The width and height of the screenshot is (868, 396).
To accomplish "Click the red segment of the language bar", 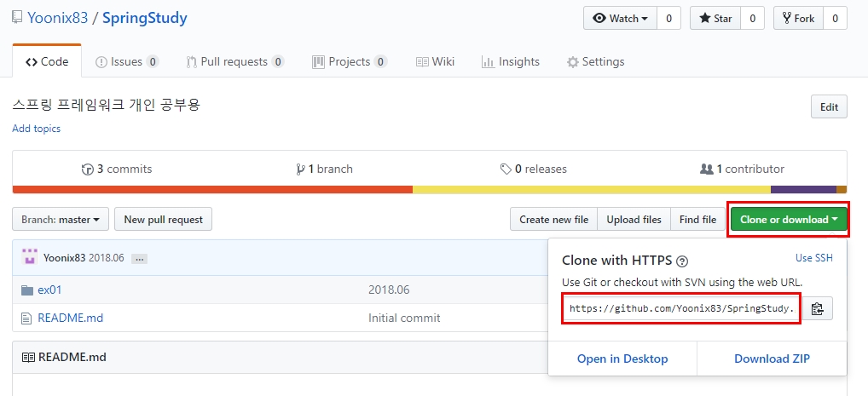I will pyautogui.click(x=212, y=190).
